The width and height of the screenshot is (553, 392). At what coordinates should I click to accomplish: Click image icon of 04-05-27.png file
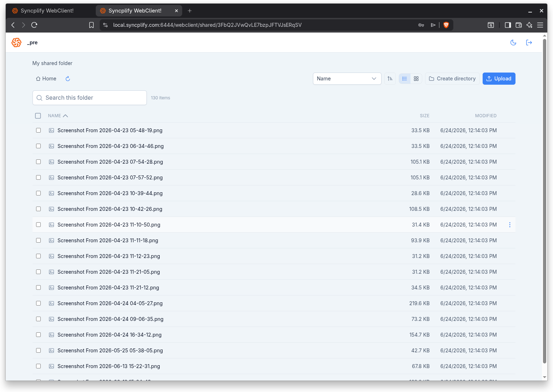tap(51, 303)
